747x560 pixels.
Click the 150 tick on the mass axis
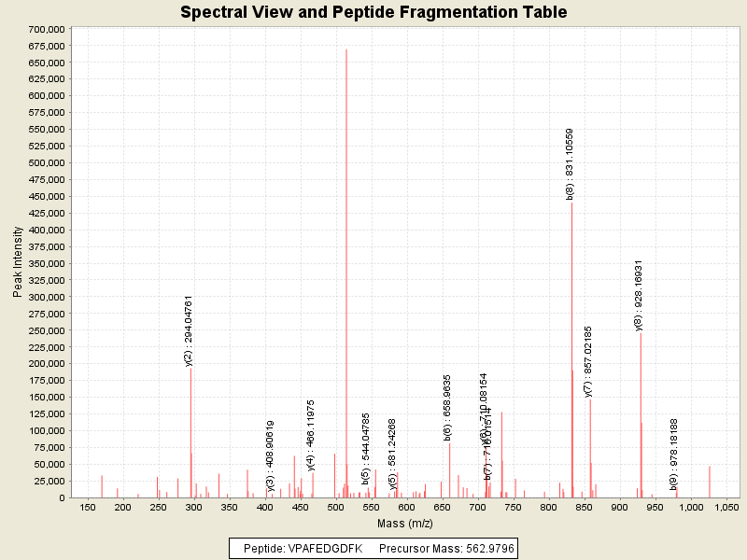(x=87, y=507)
